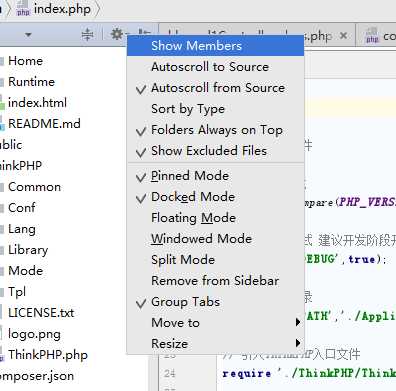The image size is (396, 391).
Task: Enable Autoscroll to Source option
Action: tap(215, 67)
